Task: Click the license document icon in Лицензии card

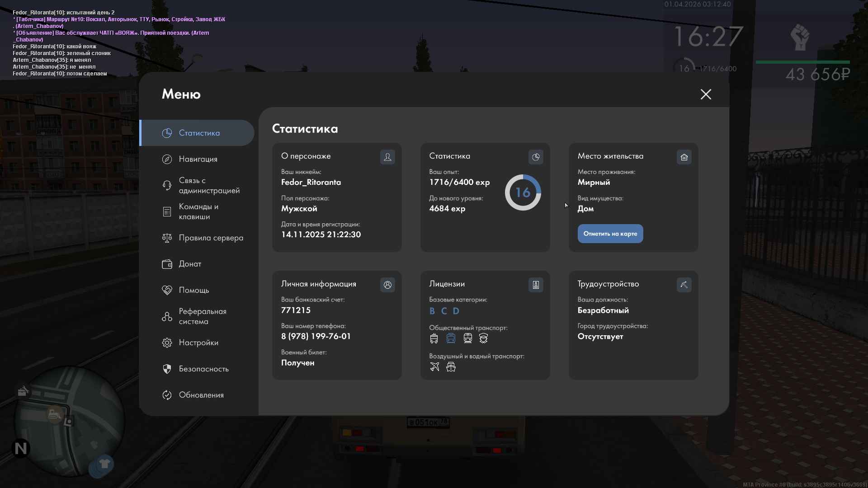Action: (536, 285)
